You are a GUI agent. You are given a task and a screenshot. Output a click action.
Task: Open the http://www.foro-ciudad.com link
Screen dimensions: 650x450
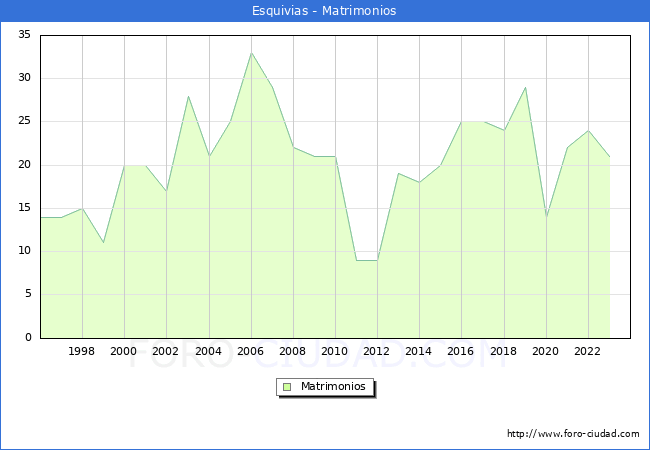click(573, 434)
